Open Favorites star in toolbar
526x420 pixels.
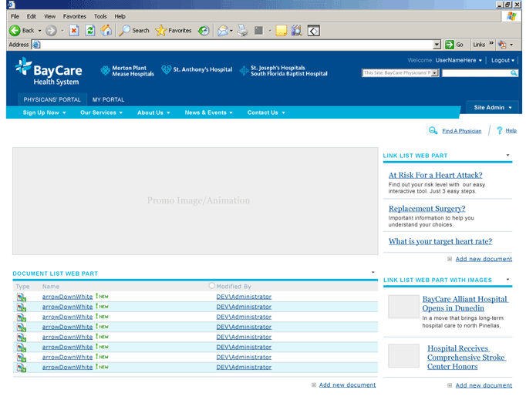(x=160, y=31)
